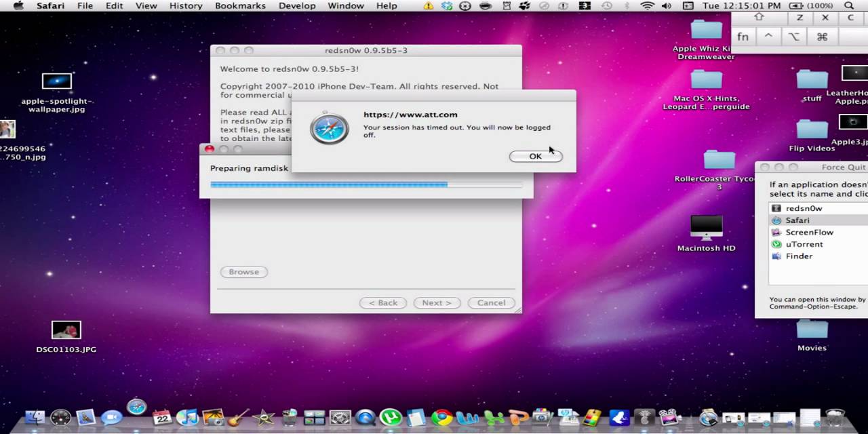
Task: Click the Time Machine icon in menu bar
Action: point(606,5)
